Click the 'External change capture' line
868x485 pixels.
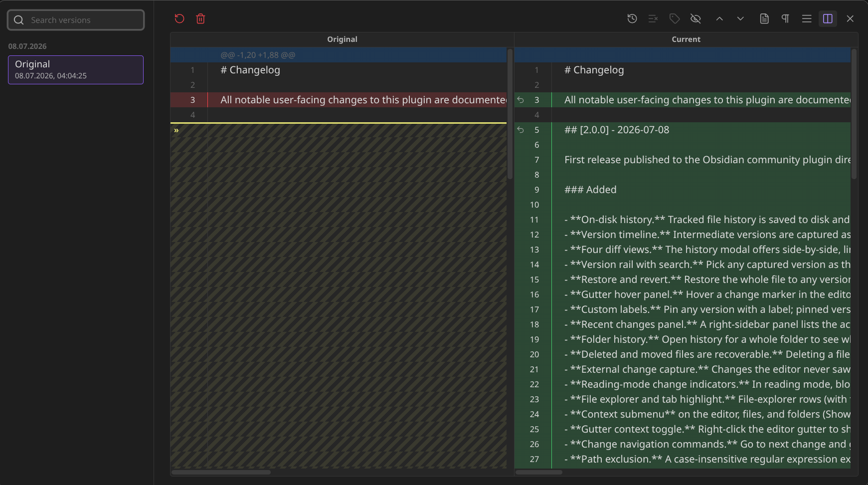[x=683, y=369]
